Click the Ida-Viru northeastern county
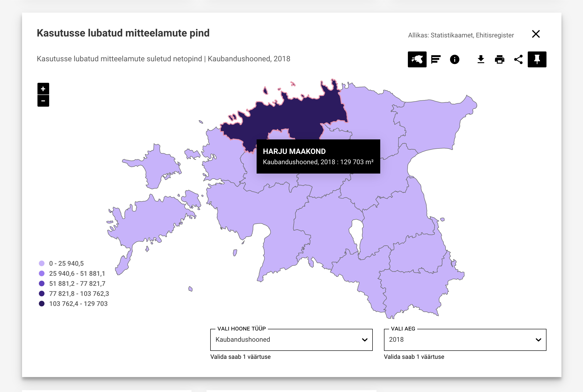Viewport: 583px width, 392px height. (x=435, y=125)
